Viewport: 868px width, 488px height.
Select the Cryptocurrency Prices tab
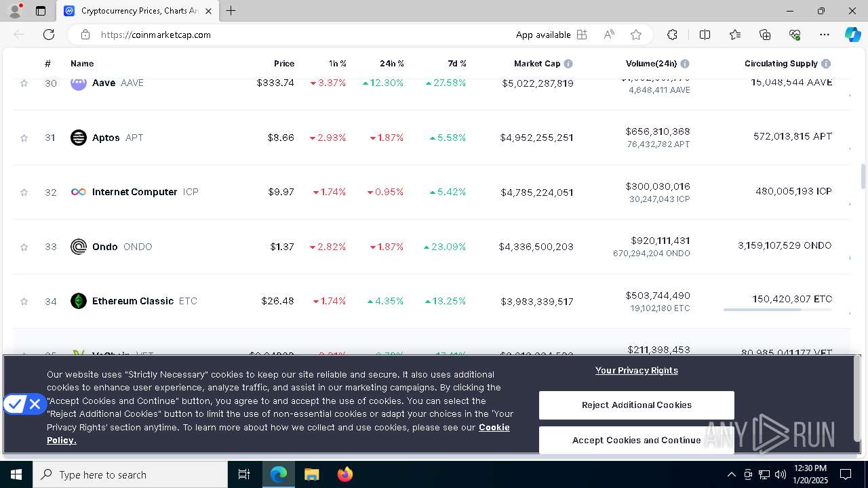tap(139, 11)
